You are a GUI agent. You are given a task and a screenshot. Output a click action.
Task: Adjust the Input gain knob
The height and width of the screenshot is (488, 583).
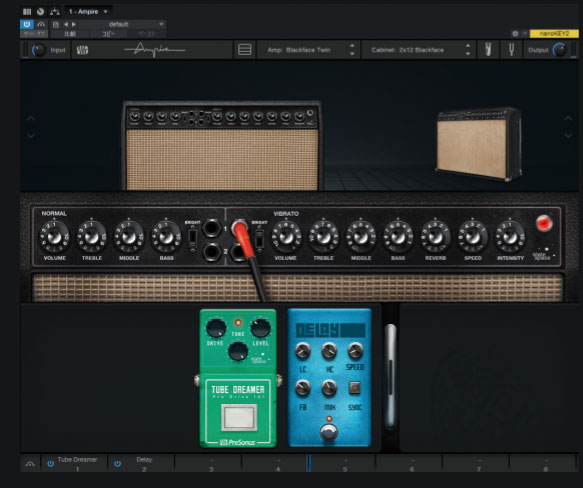(38, 50)
